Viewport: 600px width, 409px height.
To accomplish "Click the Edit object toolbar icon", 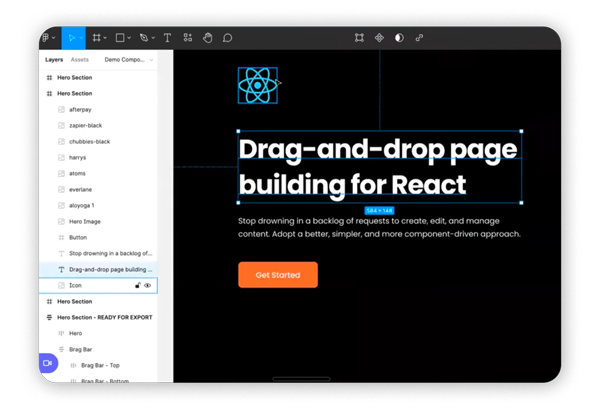I will coord(359,37).
